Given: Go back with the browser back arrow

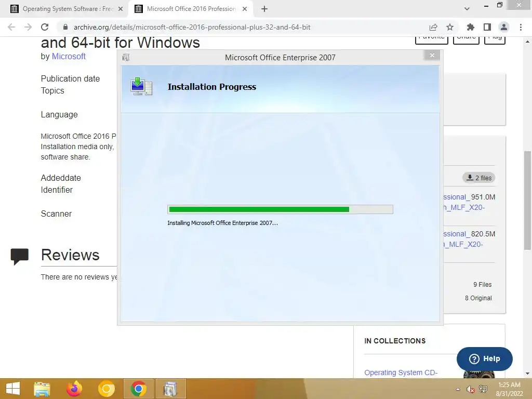Looking at the screenshot, I should [x=11, y=27].
